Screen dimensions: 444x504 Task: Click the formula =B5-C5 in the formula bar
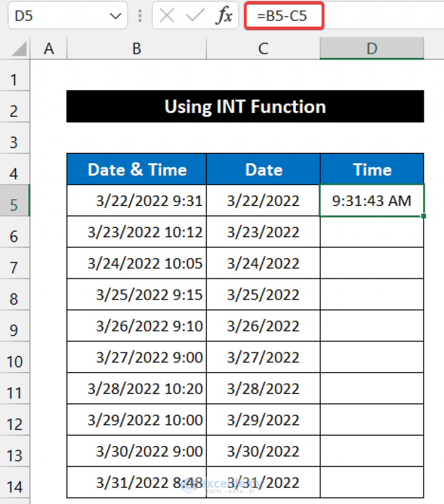coord(283,16)
